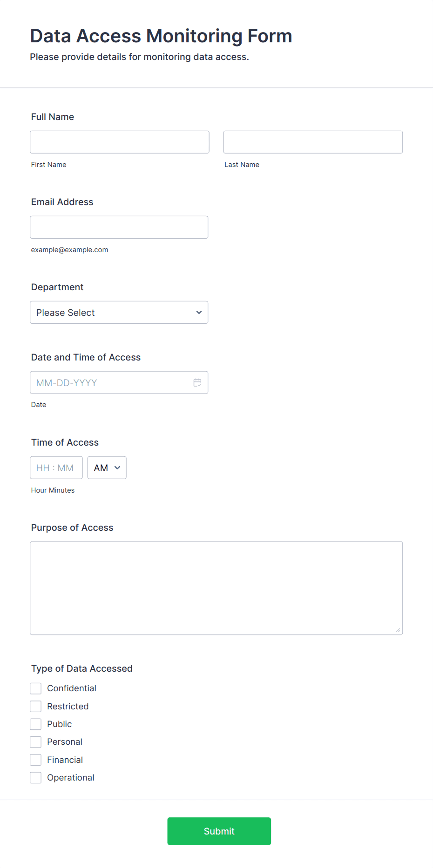The image size is (433, 868).
Task: Expand the Please Select department dropdown
Action: point(119,312)
